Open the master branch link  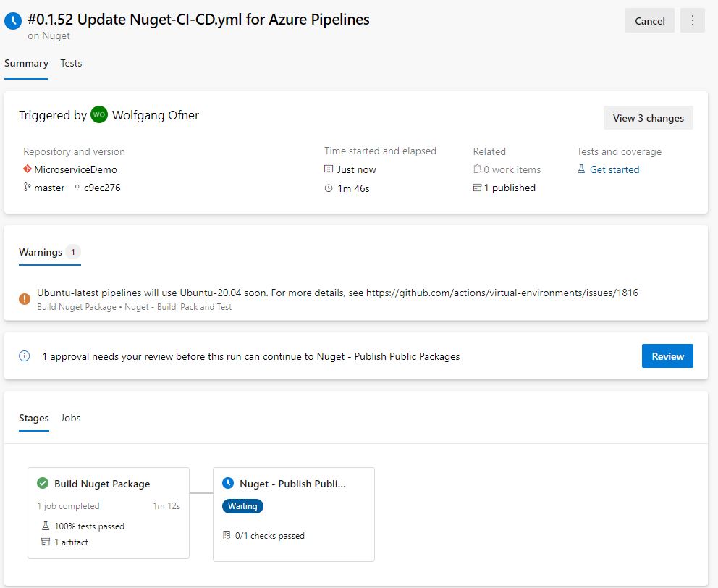pyautogui.click(x=49, y=188)
